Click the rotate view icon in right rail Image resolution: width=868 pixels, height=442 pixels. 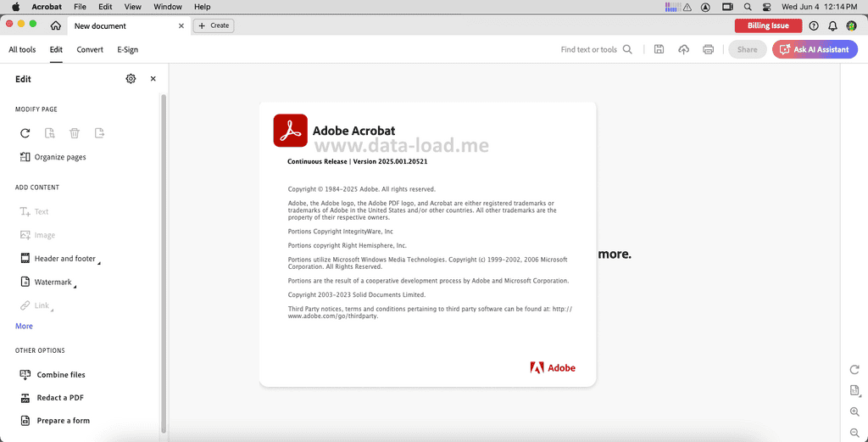pos(854,369)
